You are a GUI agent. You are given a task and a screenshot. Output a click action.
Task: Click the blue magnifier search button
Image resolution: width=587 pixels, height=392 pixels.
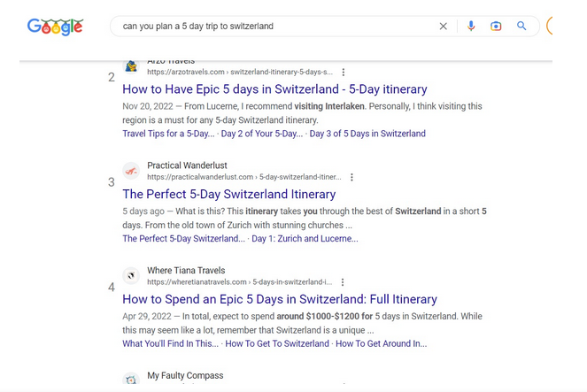(x=521, y=27)
